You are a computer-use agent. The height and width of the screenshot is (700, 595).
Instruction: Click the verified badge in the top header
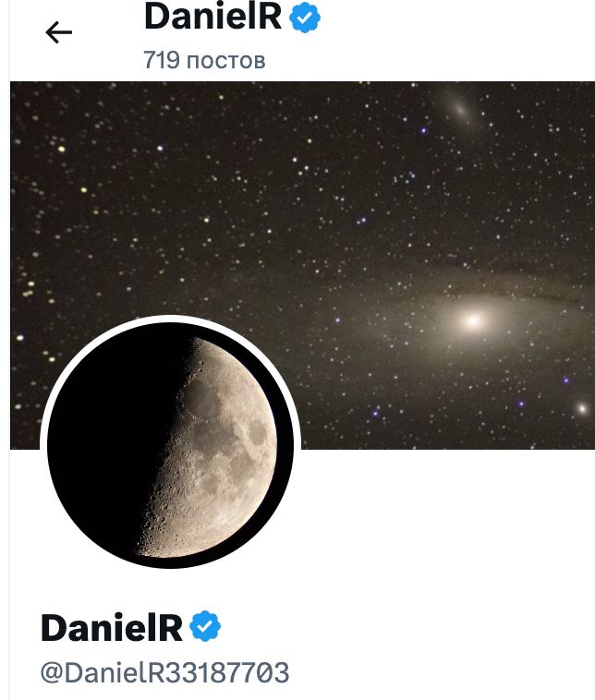pyautogui.click(x=305, y=18)
